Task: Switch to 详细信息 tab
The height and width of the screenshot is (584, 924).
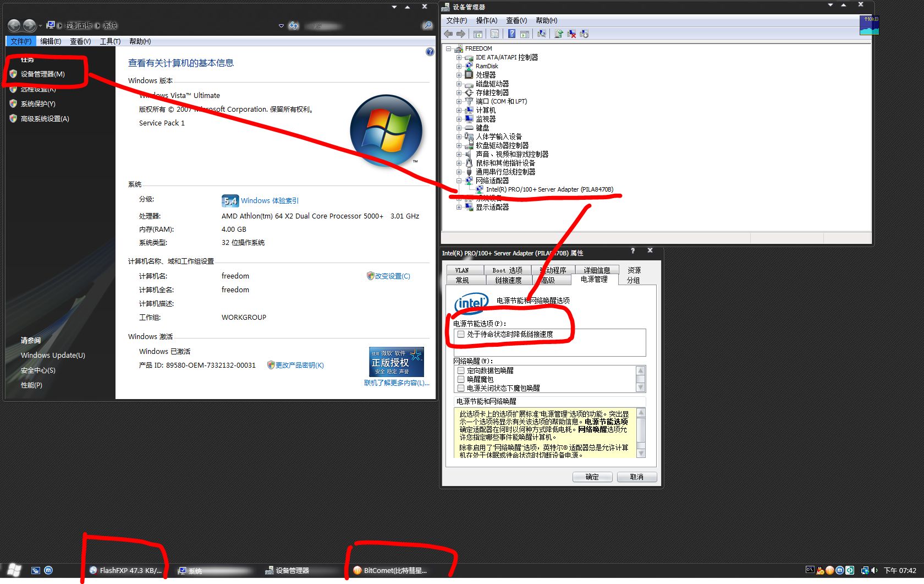Action: (597, 270)
